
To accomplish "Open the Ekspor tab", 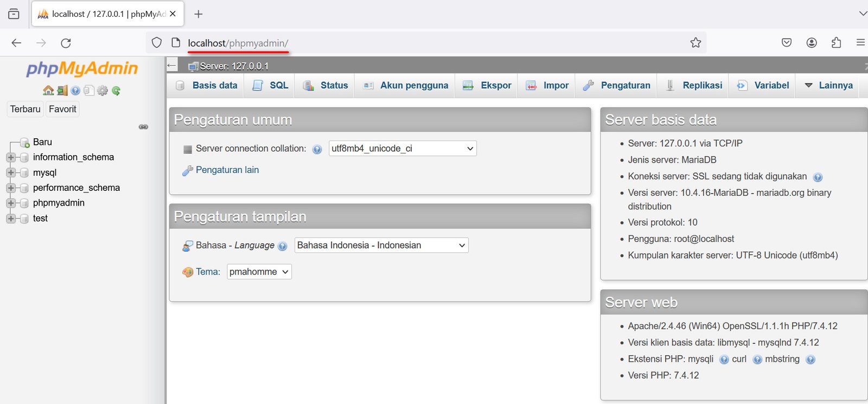I will click(x=487, y=86).
